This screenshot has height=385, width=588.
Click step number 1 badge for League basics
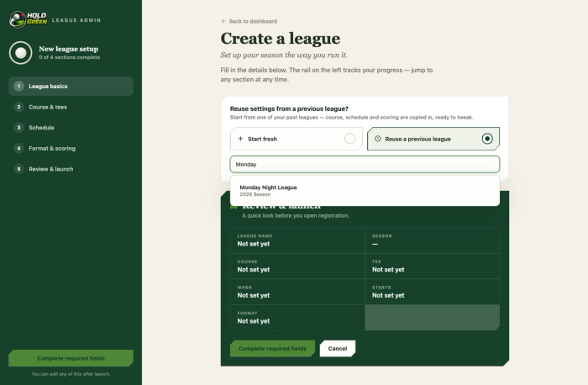[18, 87]
